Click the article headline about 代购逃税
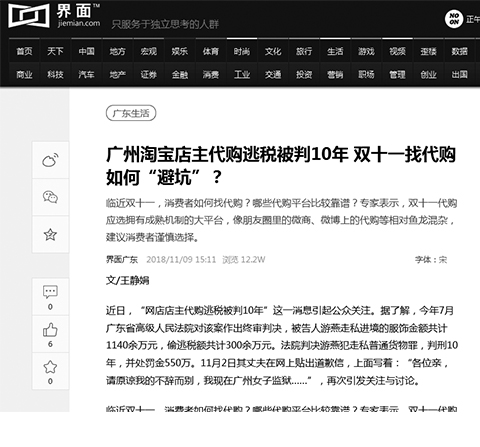480x447 pixels. 281,166
